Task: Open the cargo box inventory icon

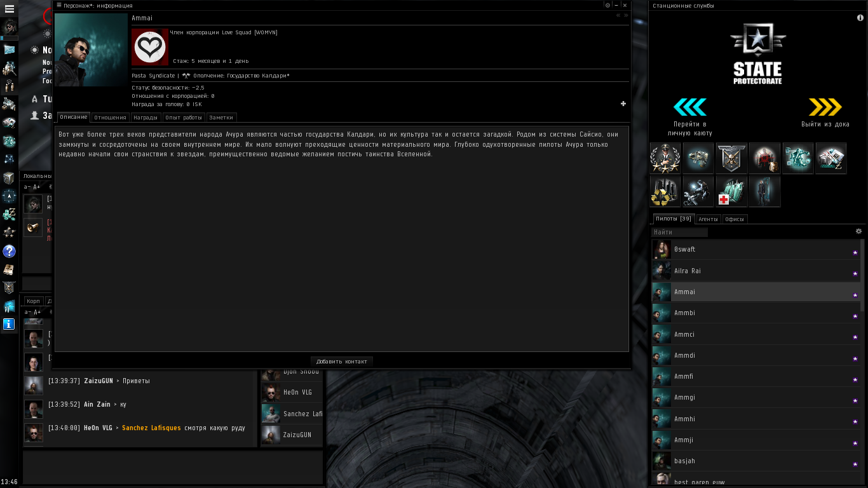Action: click(x=9, y=178)
